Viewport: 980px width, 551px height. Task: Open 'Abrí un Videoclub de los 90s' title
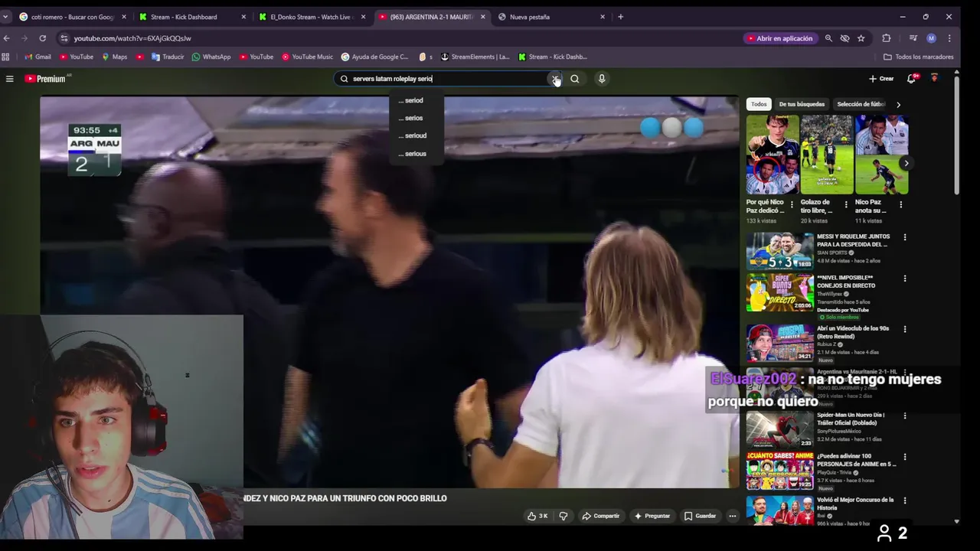pyautogui.click(x=853, y=332)
